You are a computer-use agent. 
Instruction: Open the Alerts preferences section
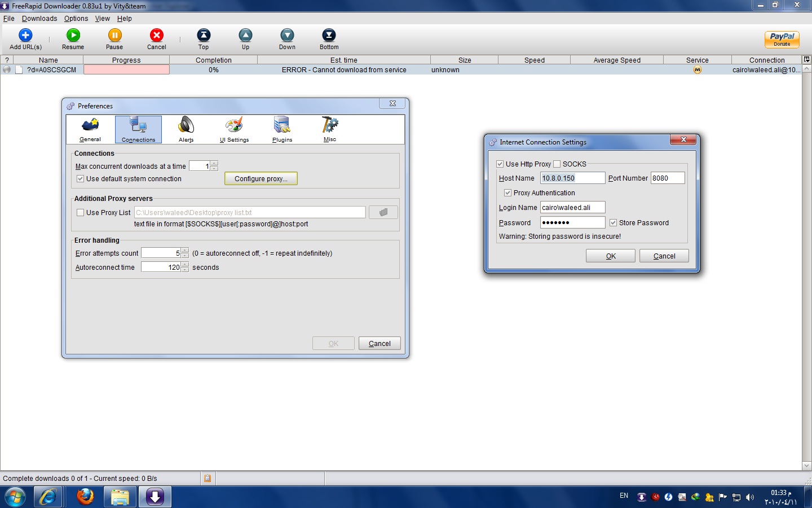[186, 129]
